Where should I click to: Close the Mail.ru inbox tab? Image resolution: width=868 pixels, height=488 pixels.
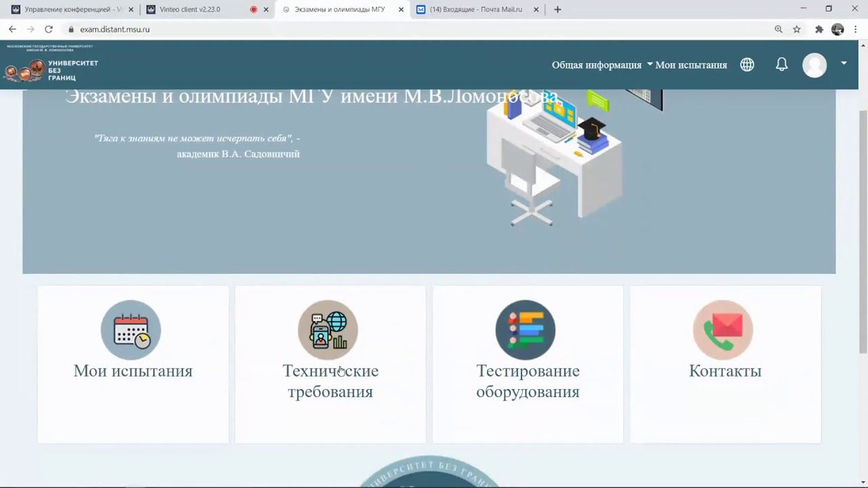[x=536, y=9]
